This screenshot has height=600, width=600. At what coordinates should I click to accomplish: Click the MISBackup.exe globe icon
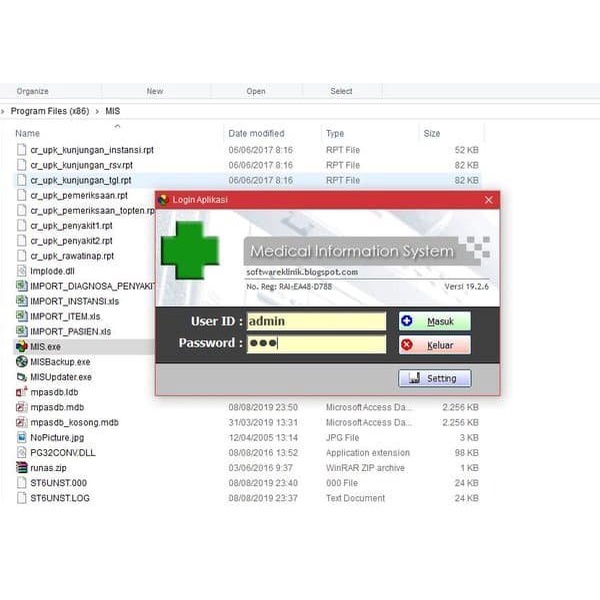click(x=22, y=362)
